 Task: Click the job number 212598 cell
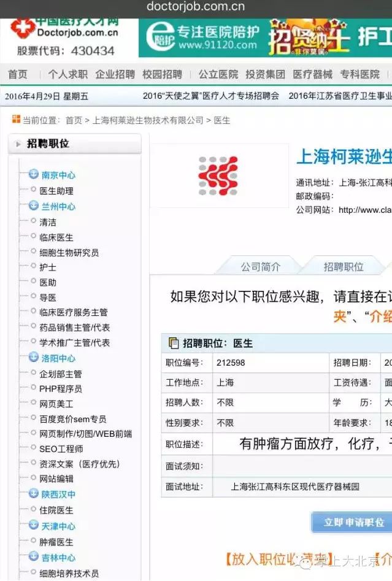pos(271,363)
